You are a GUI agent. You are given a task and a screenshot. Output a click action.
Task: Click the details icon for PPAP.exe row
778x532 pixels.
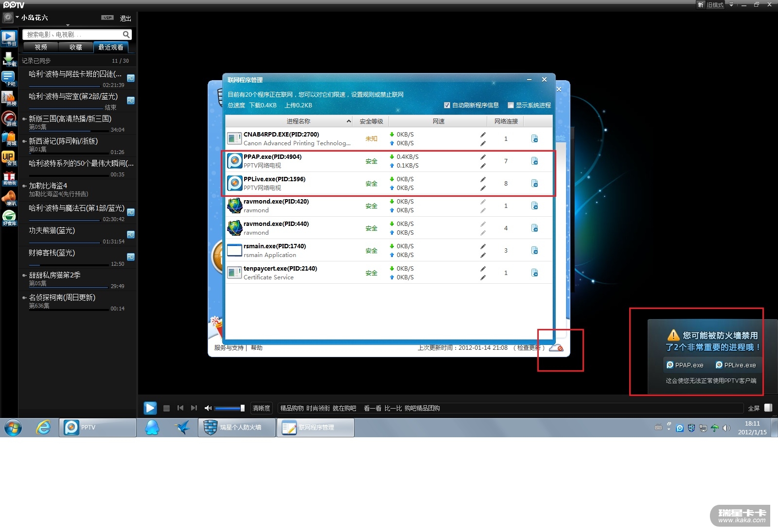tap(534, 161)
